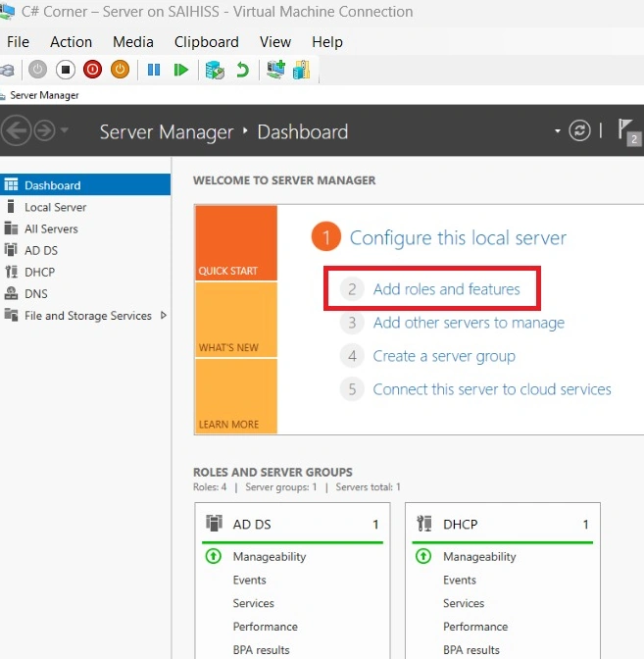This screenshot has width=644, height=659.
Task: Click Services in AD DS tile
Action: pyautogui.click(x=253, y=603)
